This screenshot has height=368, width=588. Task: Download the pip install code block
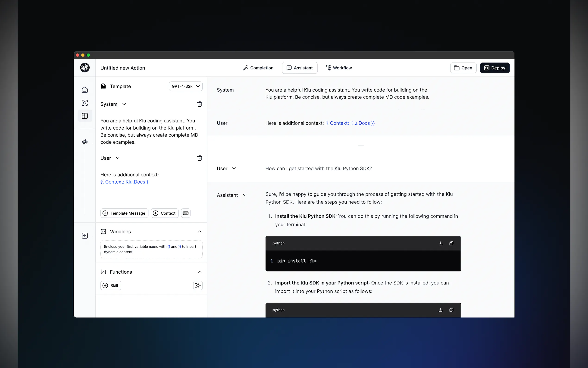click(440, 243)
